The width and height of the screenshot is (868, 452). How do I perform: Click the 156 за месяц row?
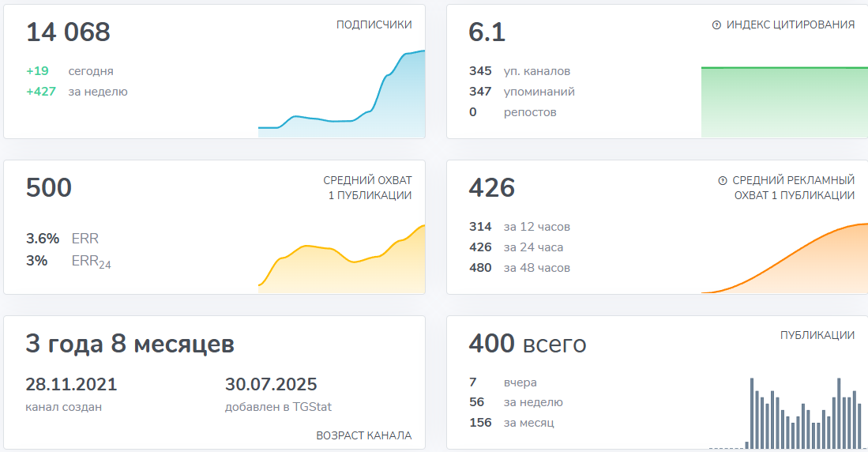click(x=512, y=423)
